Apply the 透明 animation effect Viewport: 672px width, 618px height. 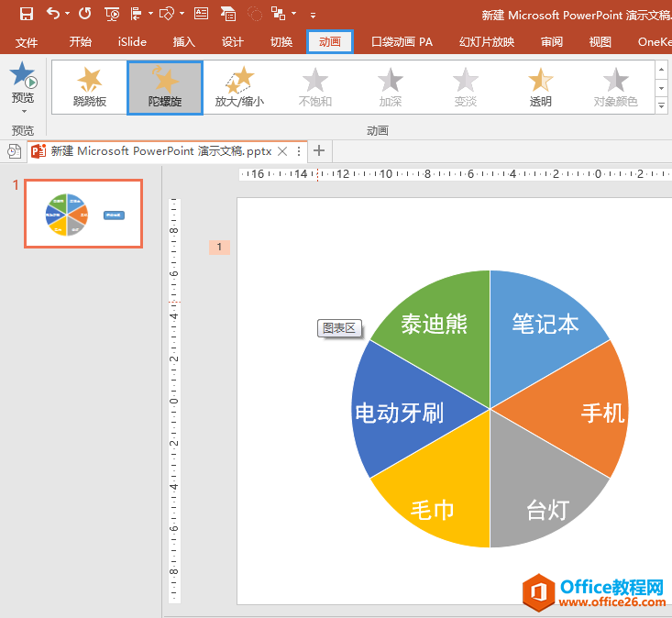[541, 88]
